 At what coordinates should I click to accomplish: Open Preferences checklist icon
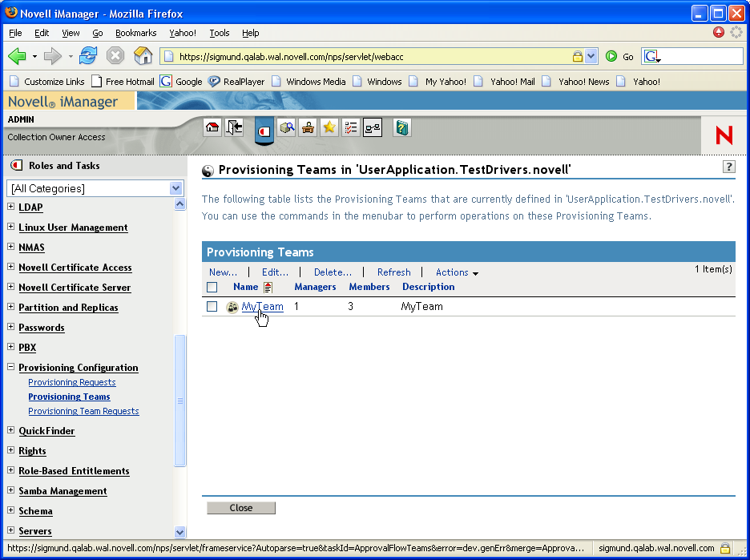[351, 127]
